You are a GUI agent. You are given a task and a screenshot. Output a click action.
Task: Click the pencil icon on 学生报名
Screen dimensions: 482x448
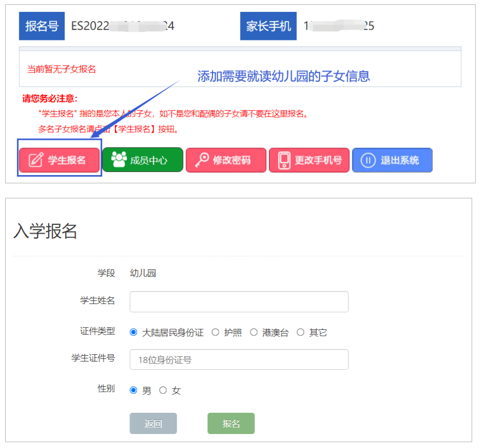[x=35, y=160]
